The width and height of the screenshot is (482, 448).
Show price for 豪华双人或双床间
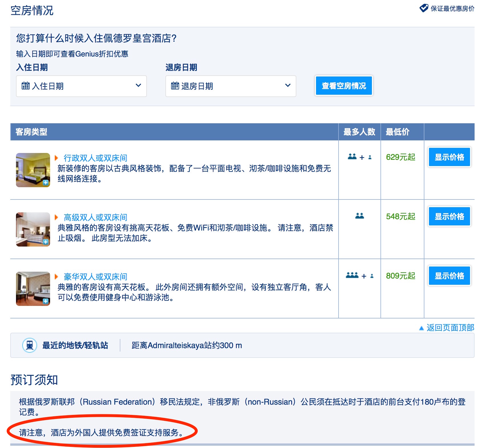coord(449,276)
